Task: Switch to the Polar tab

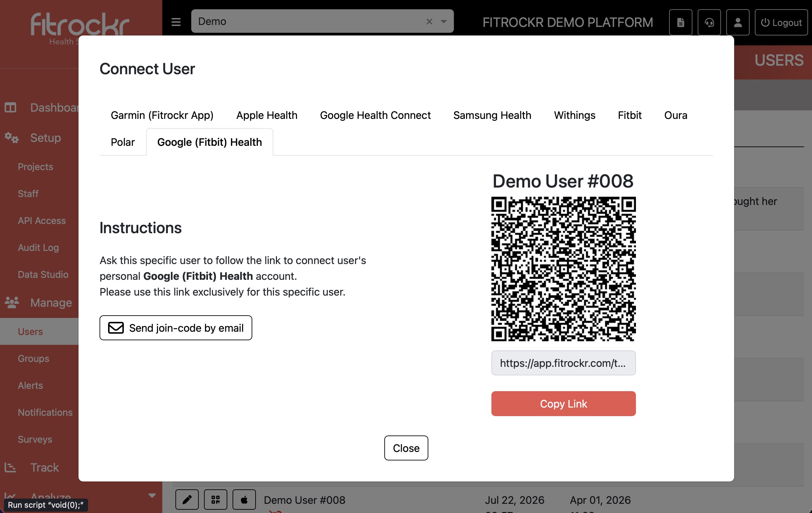Action: [123, 142]
